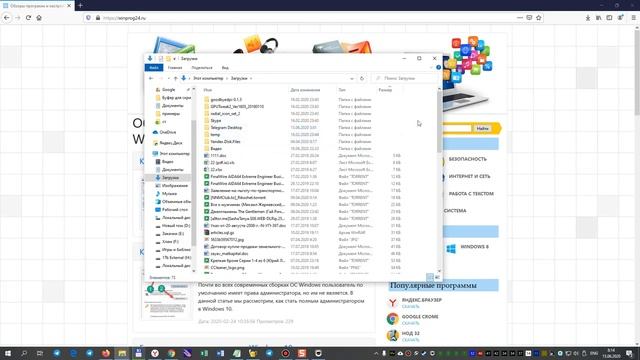Open Firefox downloads arrow icon
This screenshot has width=640, height=360.
point(588,18)
